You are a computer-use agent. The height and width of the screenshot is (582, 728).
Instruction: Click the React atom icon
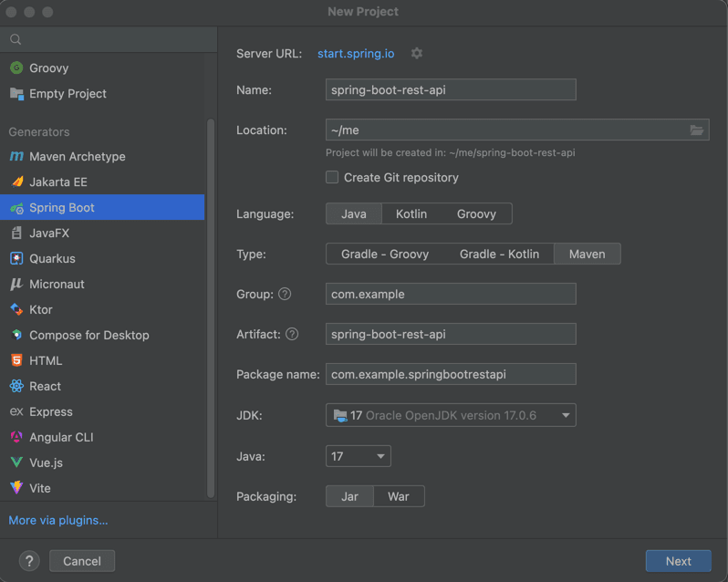(x=16, y=386)
